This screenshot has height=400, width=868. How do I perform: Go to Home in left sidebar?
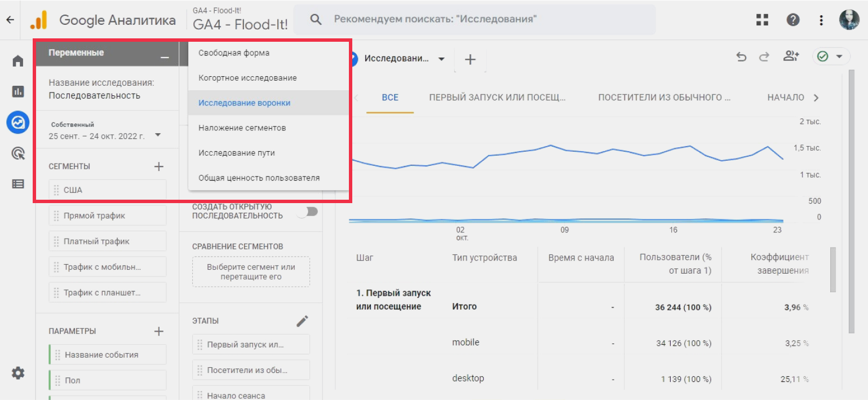pos(18,60)
